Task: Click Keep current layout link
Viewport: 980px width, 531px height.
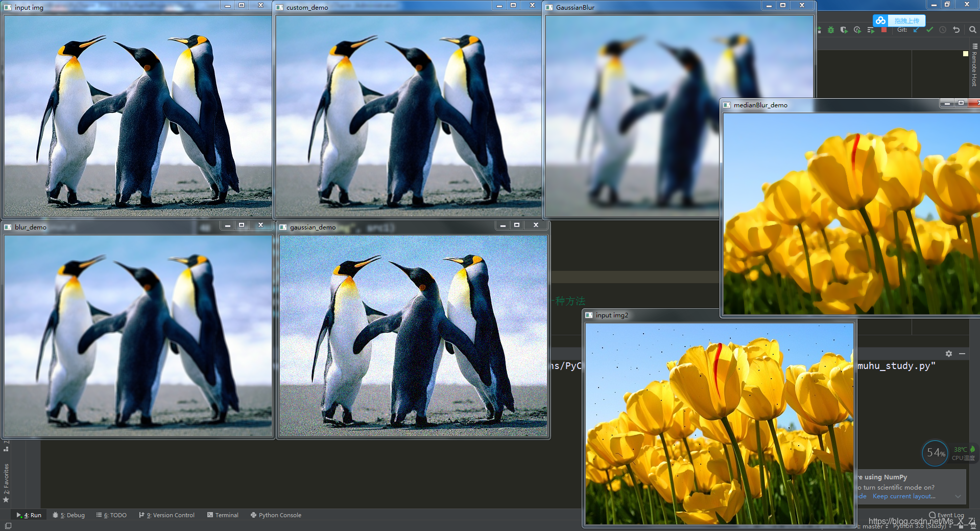Action: pos(904,496)
